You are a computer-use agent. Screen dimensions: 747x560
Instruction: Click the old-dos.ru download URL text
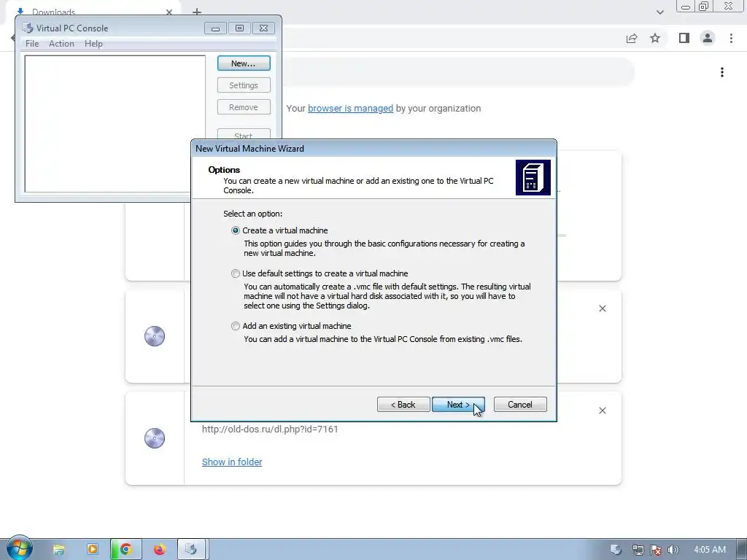click(270, 429)
